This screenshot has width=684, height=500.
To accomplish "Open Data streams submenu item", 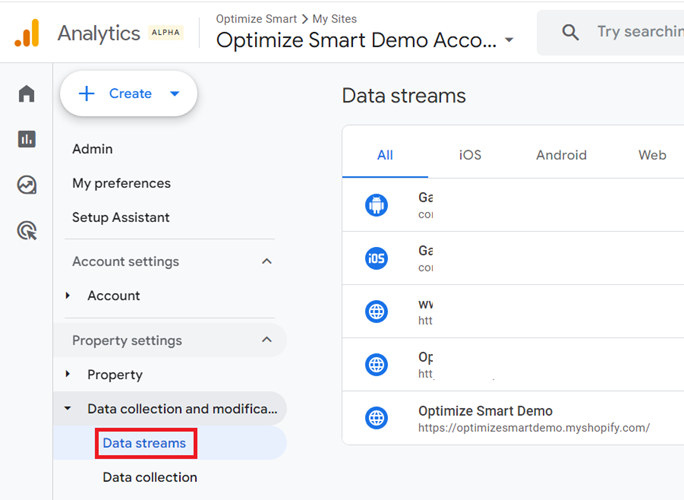I will click(144, 443).
